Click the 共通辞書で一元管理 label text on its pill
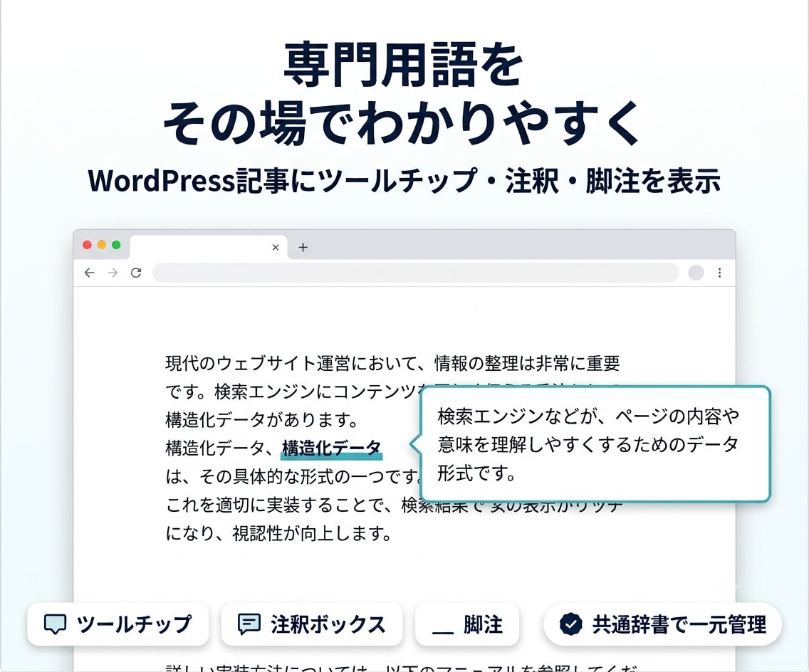The image size is (809, 672). pos(679,624)
